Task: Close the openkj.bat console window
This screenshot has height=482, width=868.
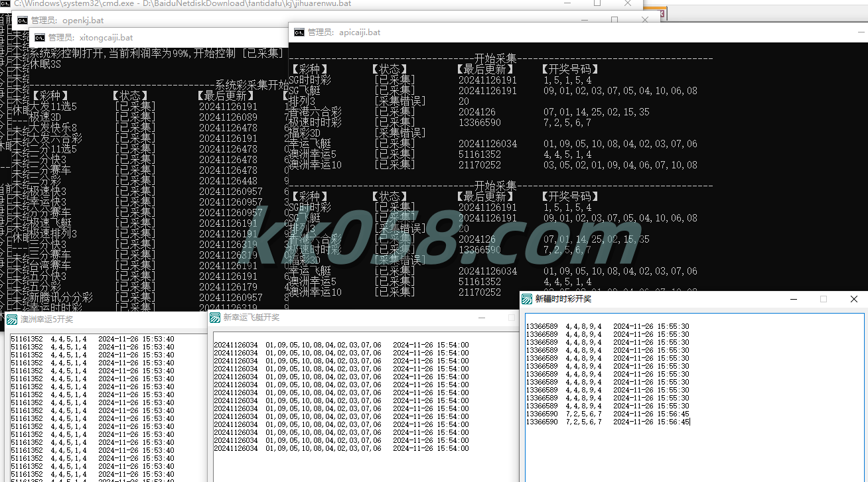Action: click(645, 20)
